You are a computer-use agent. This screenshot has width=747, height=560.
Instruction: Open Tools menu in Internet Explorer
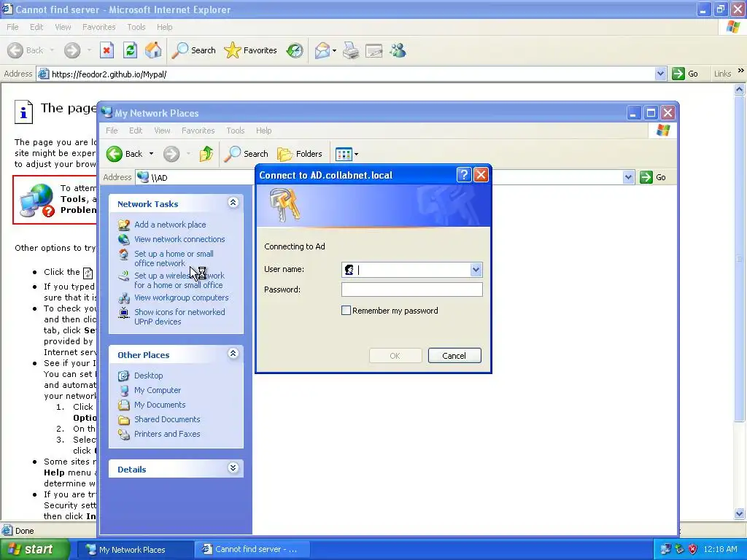136,27
